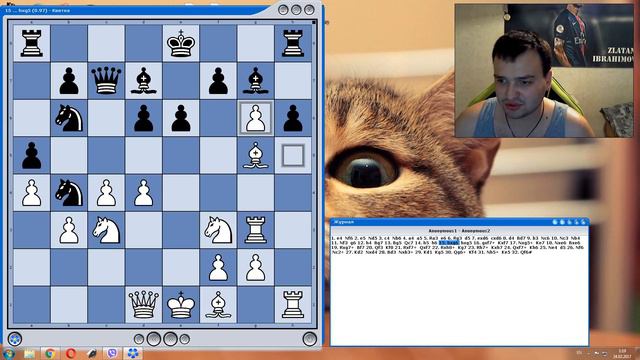The image size is (640, 360).
Task: Select the black knight on b6
Action: coord(69,118)
